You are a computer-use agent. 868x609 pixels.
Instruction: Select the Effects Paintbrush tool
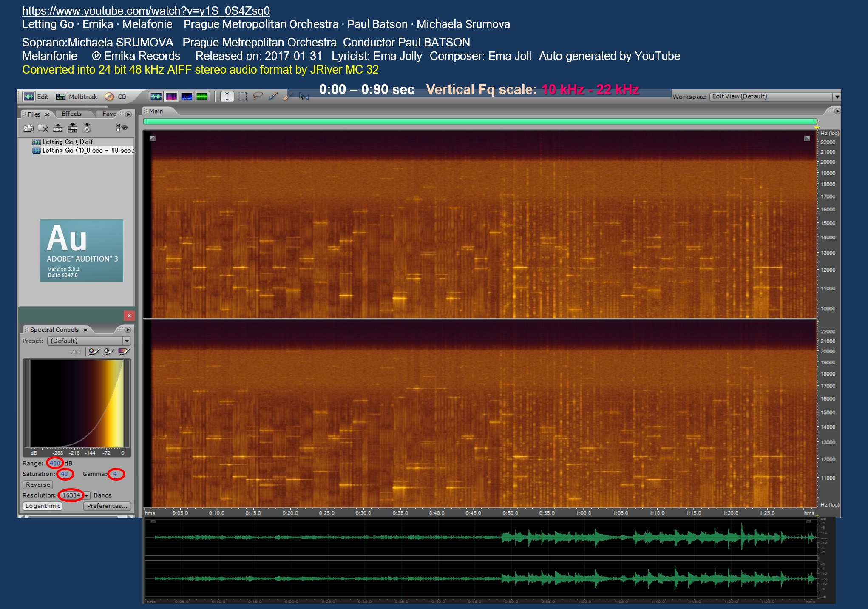point(273,97)
